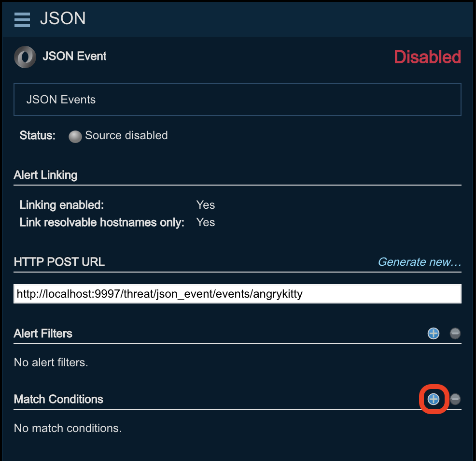
Task: Click the HTTP POST URL section header
Action: coord(59,262)
